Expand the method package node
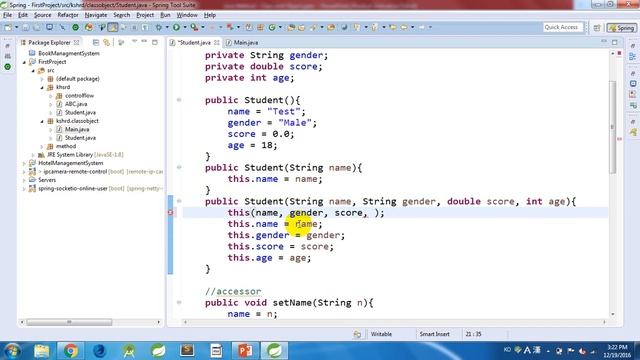Viewport: 640px width, 360px height. 42,146
